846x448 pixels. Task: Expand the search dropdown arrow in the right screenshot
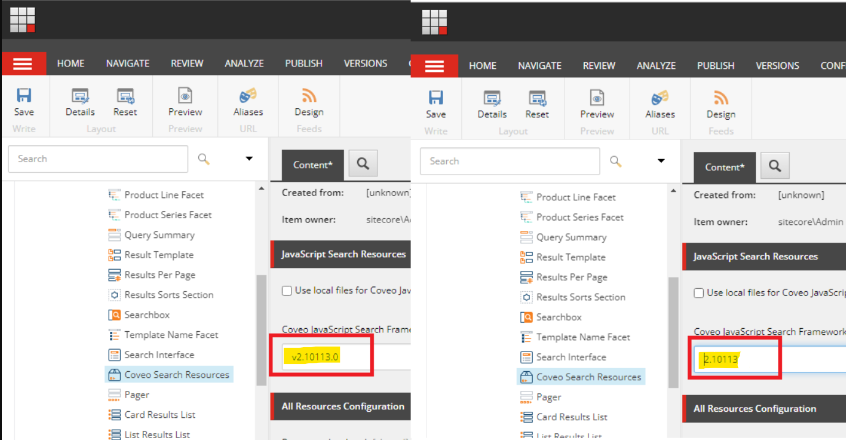pos(661,161)
